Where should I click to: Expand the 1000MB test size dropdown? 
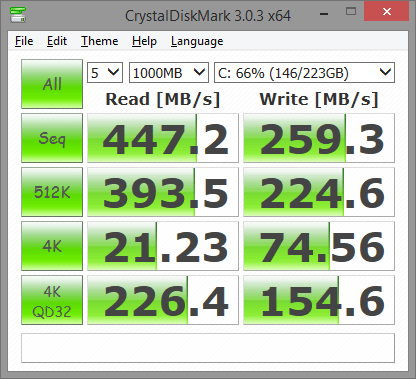169,73
